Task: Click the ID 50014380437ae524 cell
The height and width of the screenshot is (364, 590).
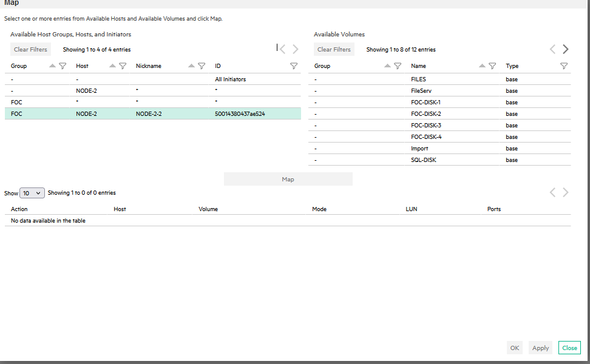Action: 240,113
